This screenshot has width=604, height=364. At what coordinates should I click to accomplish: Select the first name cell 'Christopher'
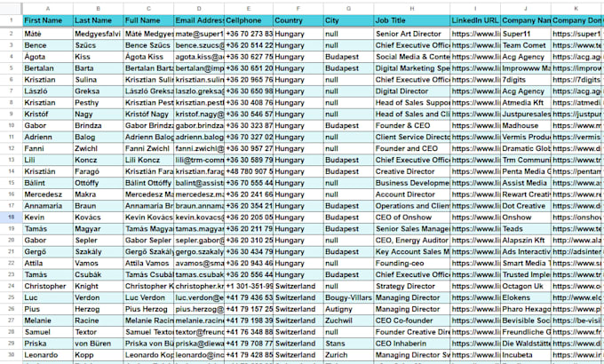pyautogui.click(x=48, y=286)
